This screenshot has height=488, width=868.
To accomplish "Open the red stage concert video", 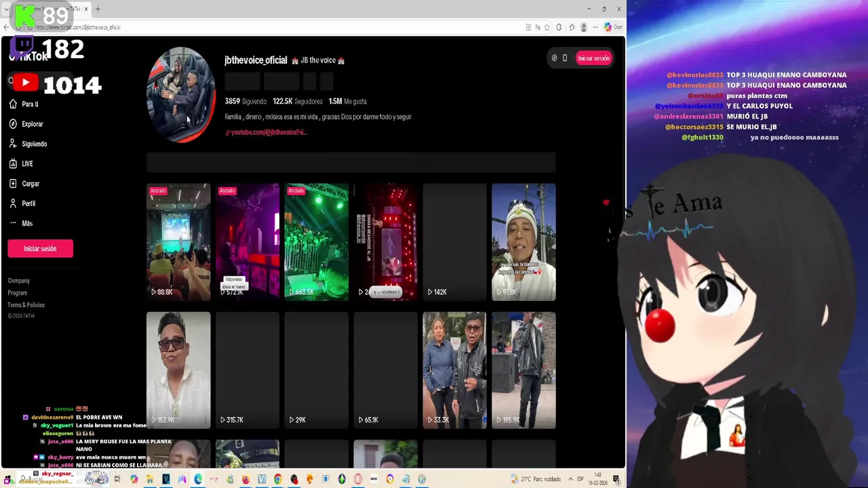I will (x=385, y=242).
